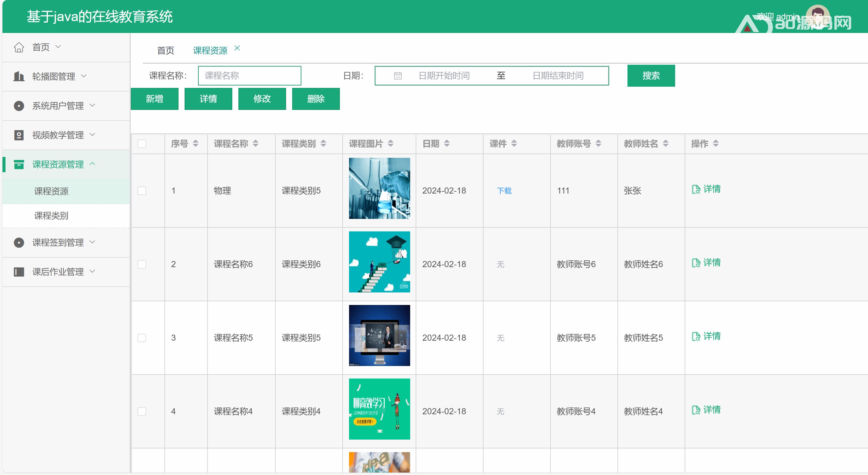Screen dimensions: 868x475
Task: Click the calendar icon in date field
Action: [x=398, y=76]
